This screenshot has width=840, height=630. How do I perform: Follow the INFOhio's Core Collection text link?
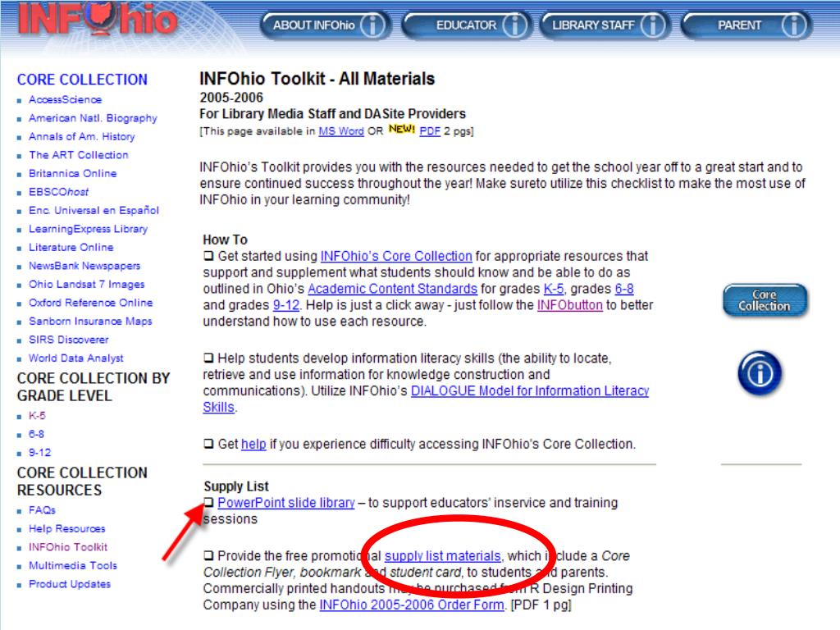396,256
